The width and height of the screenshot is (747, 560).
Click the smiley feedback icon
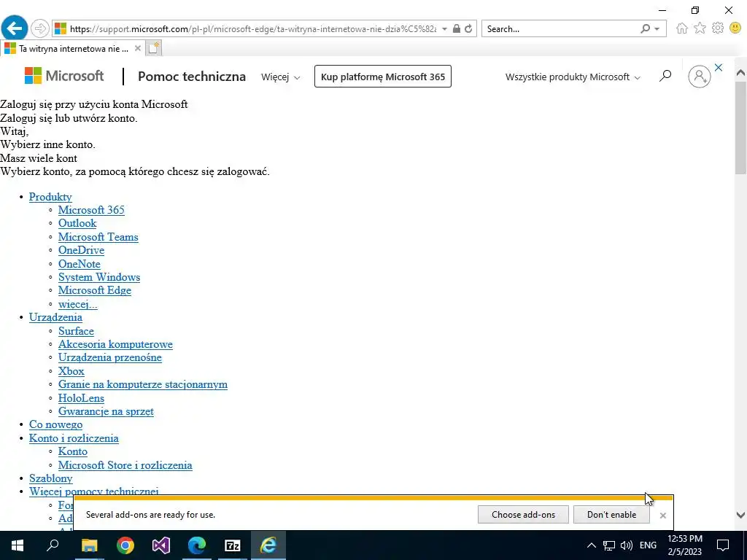tap(735, 28)
